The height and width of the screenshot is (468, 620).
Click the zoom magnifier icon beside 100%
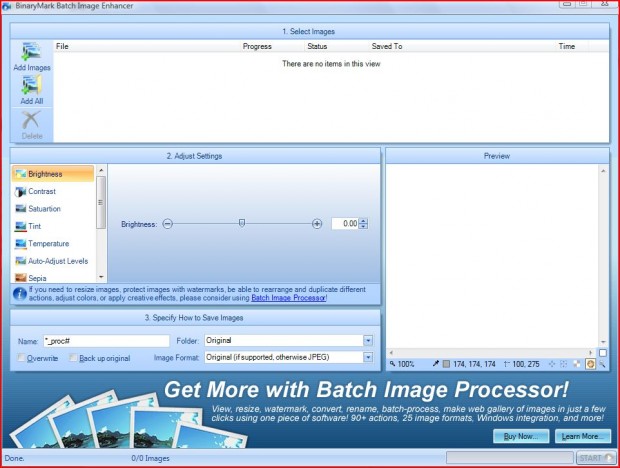[x=392, y=364]
